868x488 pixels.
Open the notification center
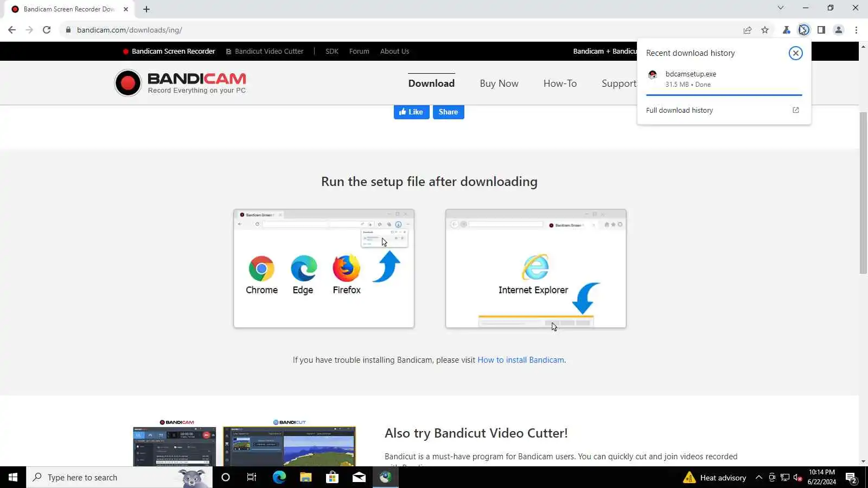tap(851, 477)
